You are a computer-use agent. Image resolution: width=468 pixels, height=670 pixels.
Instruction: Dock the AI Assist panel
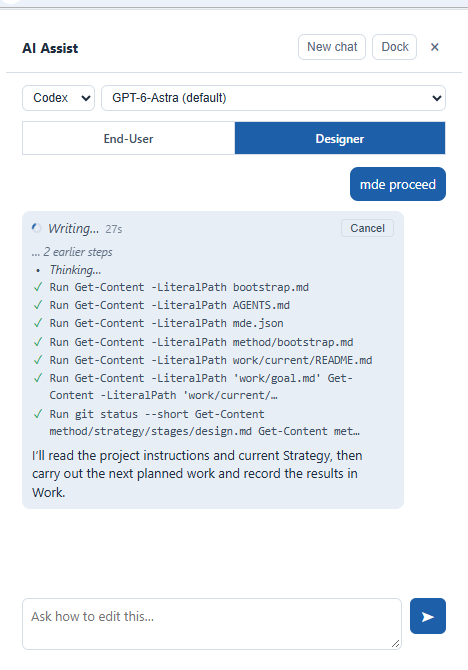[394, 47]
